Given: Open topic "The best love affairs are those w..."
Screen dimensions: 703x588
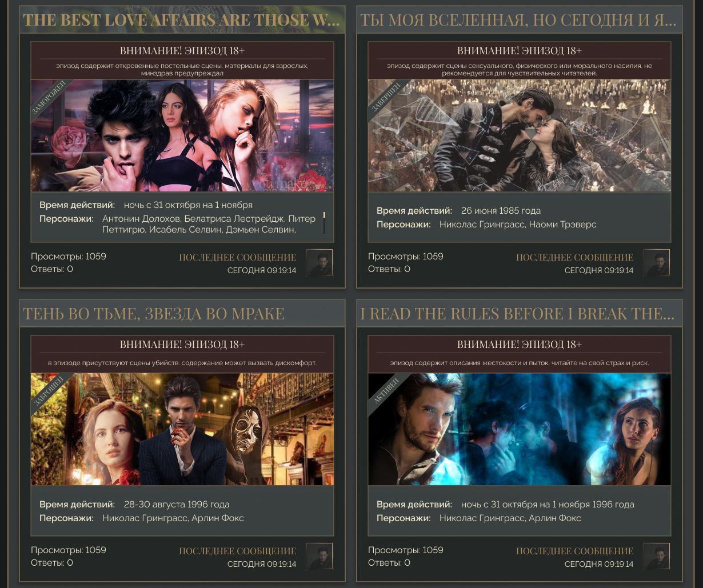Looking at the screenshot, I should pyautogui.click(x=181, y=20).
